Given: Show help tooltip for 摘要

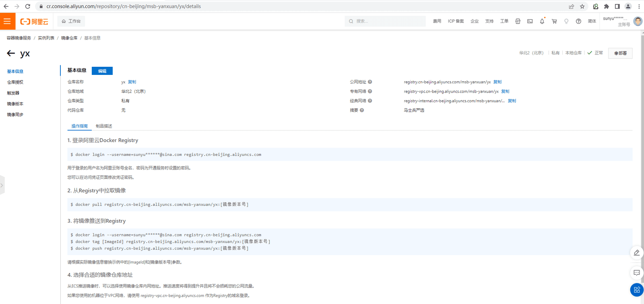Looking at the screenshot, I should click(x=362, y=110).
